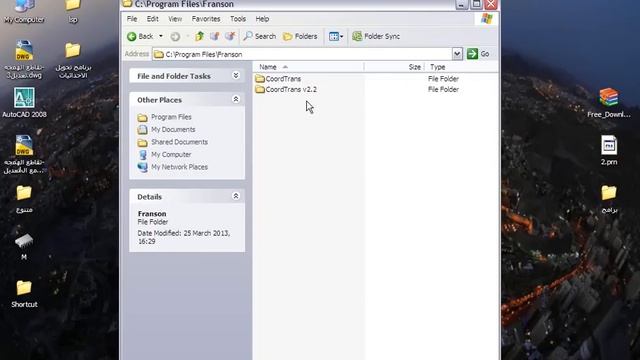Launch Folder Sync from toolbar

[376, 36]
